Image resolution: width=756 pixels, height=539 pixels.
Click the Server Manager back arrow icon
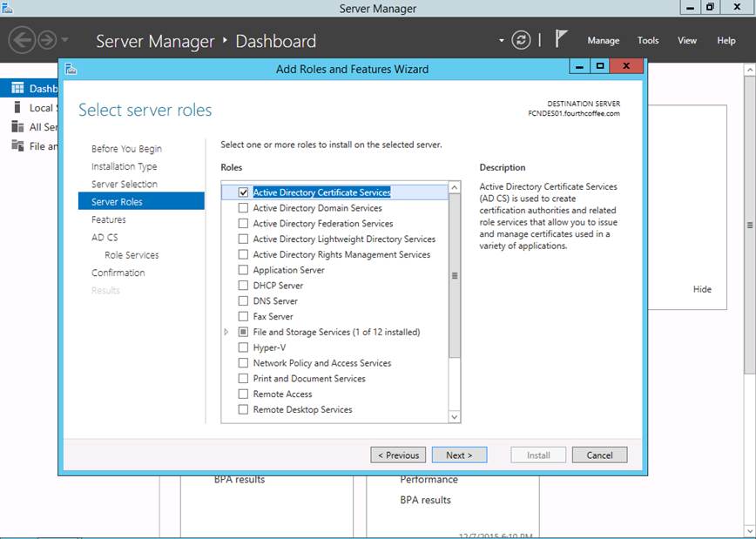tap(22, 40)
